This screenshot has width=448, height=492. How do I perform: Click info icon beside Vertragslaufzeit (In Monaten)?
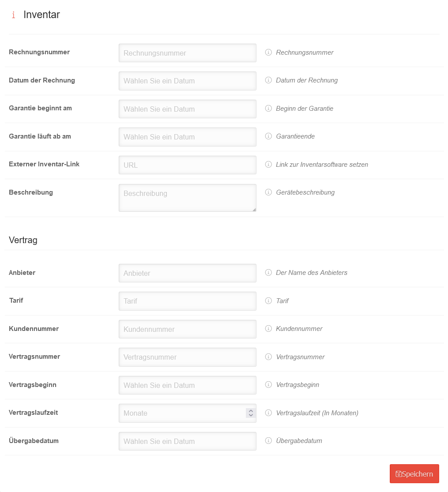tap(268, 413)
